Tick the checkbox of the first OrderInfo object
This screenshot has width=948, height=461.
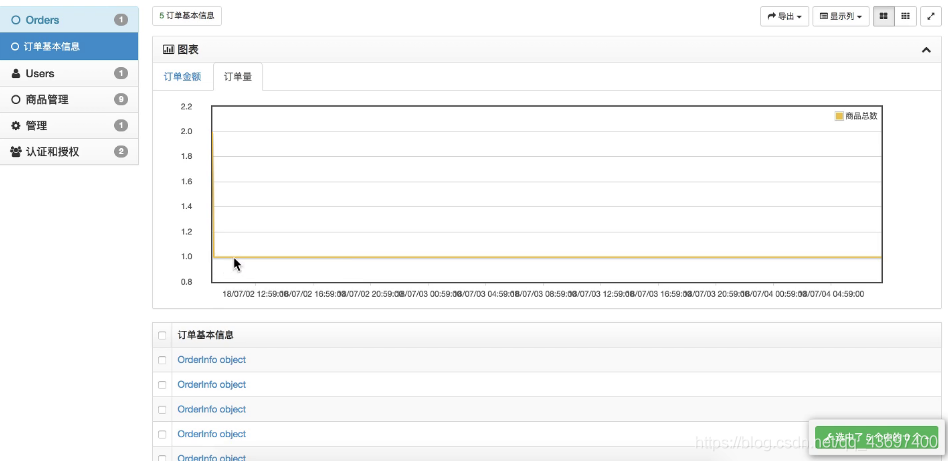coord(161,360)
